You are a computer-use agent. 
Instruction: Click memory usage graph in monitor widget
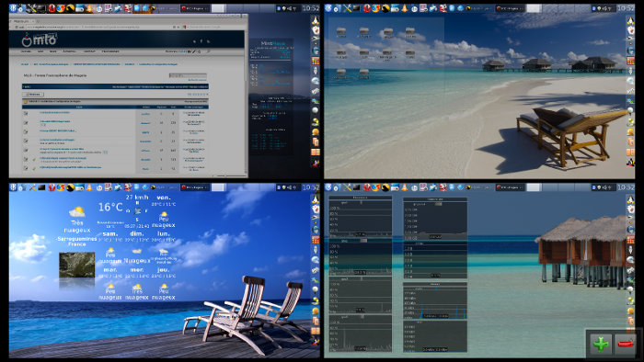click(x=435, y=221)
